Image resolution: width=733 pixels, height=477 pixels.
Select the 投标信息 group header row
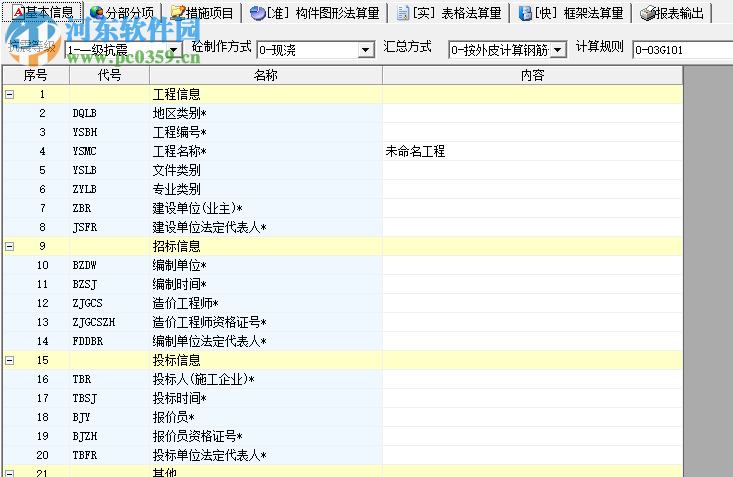pyautogui.click(x=343, y=361)
